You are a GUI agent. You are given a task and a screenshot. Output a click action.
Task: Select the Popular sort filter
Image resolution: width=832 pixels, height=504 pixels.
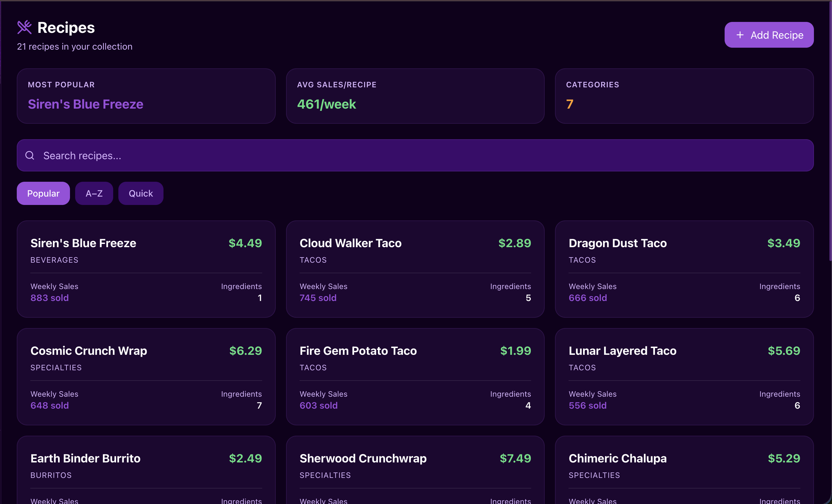click(x=43, y=193)
